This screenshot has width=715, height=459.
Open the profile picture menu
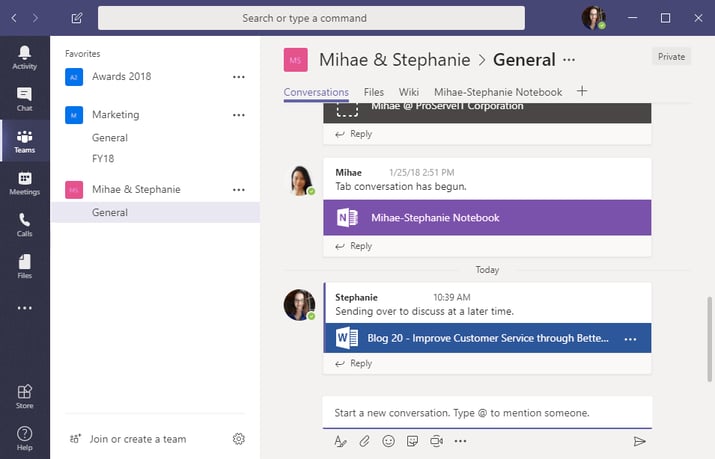[593, 18]
